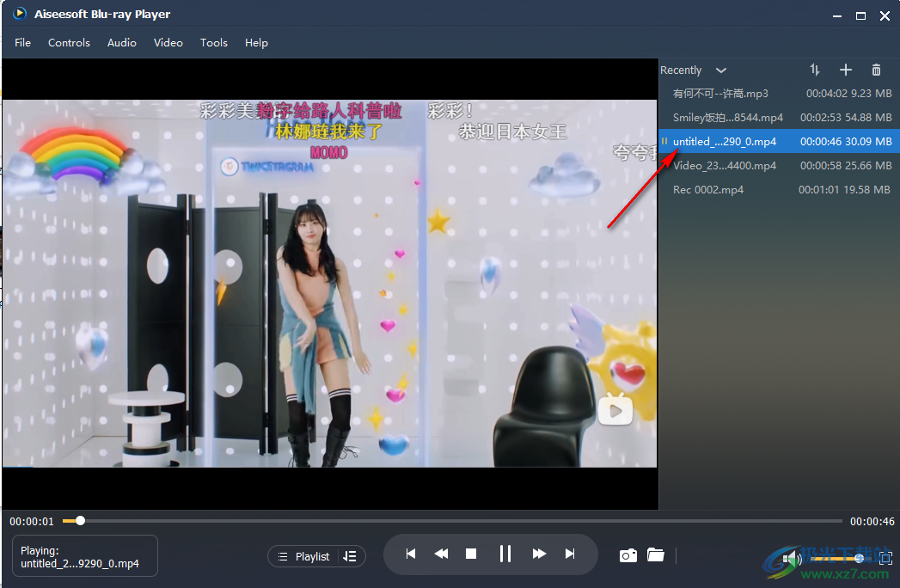Clear the playlist using the trash icon
The image size is (900, 588).
[876, 70]
